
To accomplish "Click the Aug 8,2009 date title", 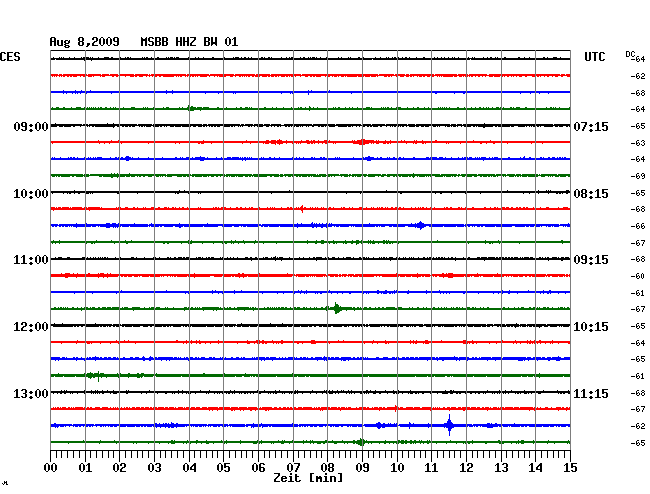I will click(85, 42).
